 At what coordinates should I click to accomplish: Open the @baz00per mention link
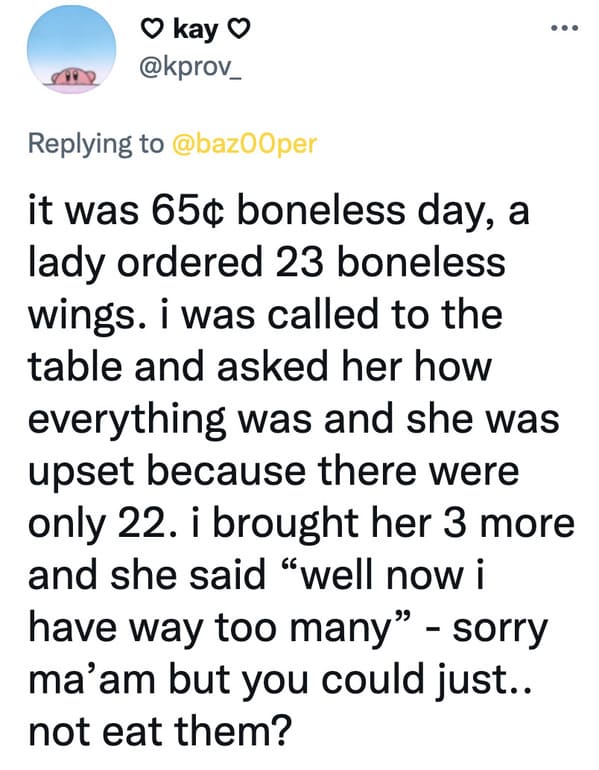[x=244, y=143]
